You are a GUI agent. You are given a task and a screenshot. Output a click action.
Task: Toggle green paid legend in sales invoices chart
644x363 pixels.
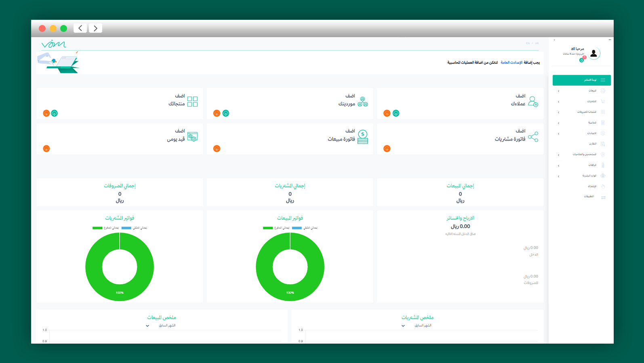[268, 228]
